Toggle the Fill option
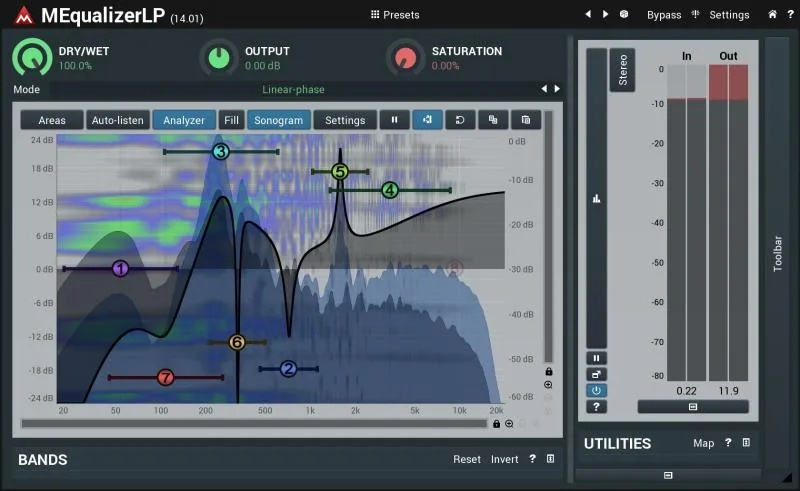The image size is (800, 491). 232,120
